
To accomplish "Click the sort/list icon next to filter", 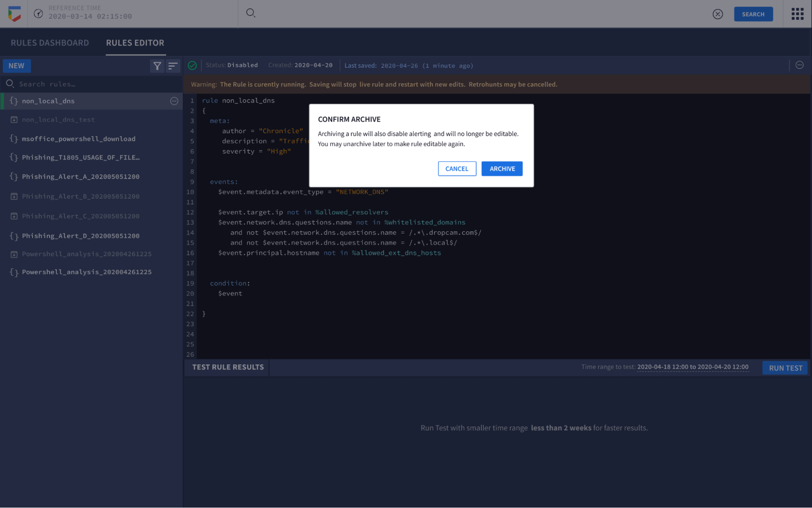I will tap(173, 65).
